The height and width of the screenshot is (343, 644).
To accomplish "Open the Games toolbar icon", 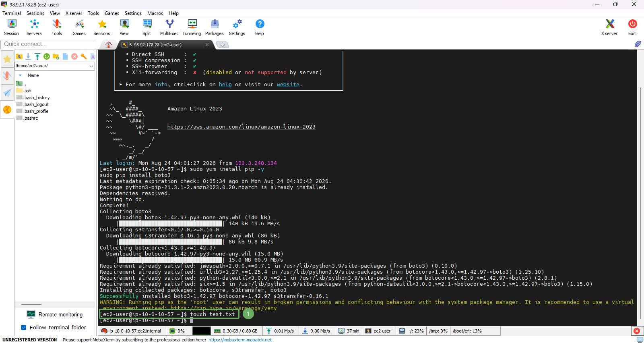I will pos(79,27).
